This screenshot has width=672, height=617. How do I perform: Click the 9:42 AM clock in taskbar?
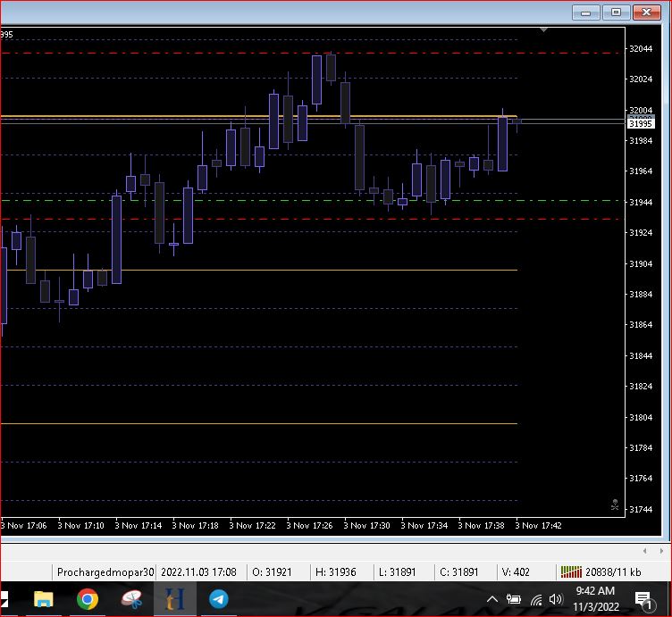[x=594, y=591]
